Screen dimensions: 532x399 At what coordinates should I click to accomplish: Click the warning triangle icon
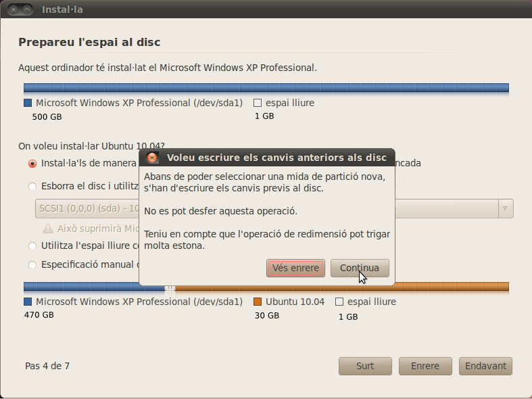click(x=48, y=229)
